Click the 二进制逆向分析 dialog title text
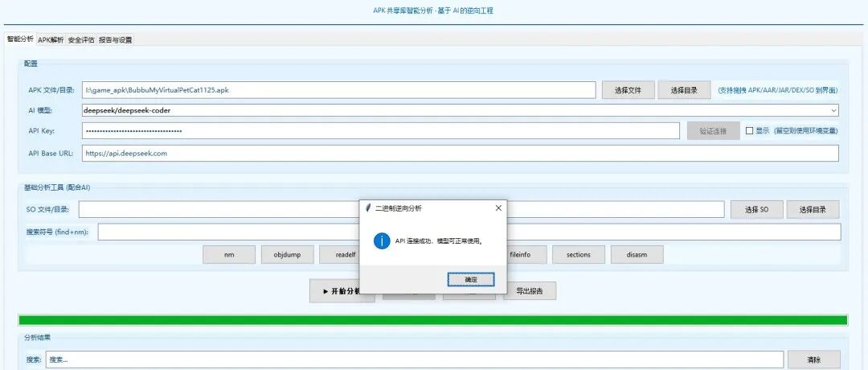The height and width of the screenshot is (370, 868). pyautogui.click(x=399, y=208)
